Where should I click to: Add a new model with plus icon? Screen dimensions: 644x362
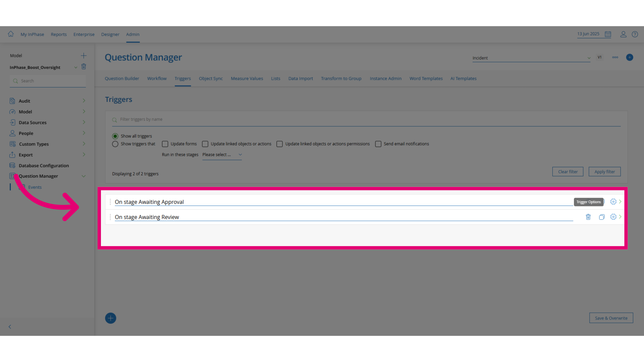(84, 56)
